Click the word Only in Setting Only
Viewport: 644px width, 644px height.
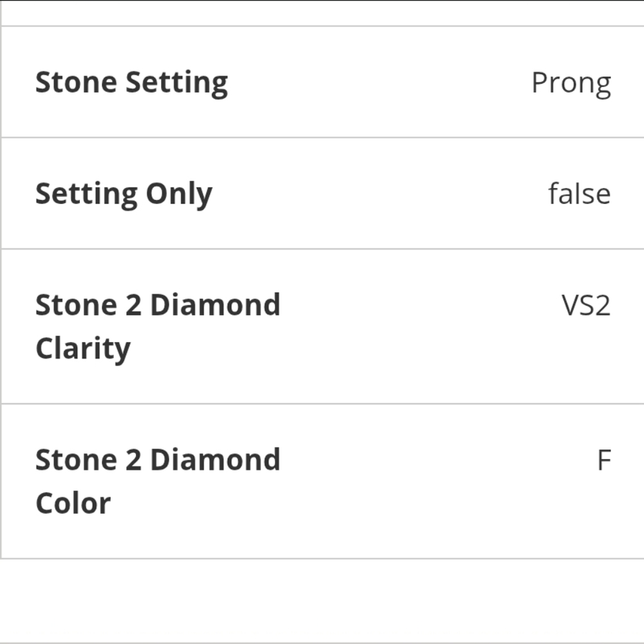tap(178, 194)
